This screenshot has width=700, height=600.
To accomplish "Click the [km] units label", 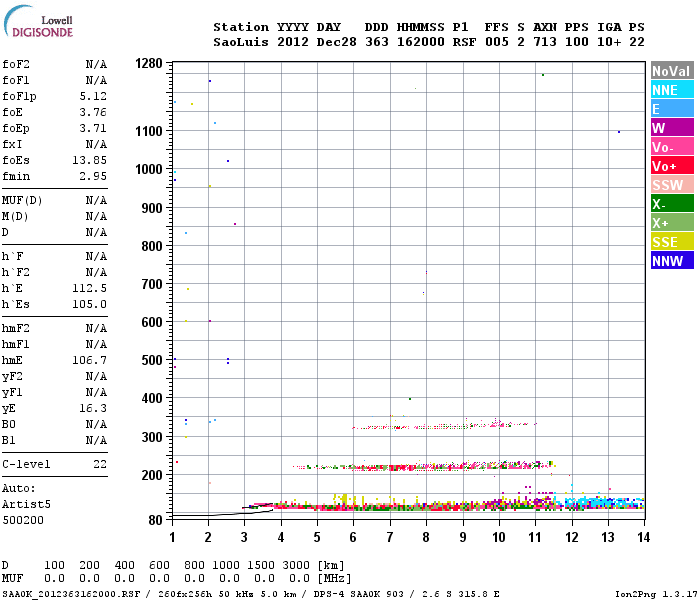I will [331, 566].
